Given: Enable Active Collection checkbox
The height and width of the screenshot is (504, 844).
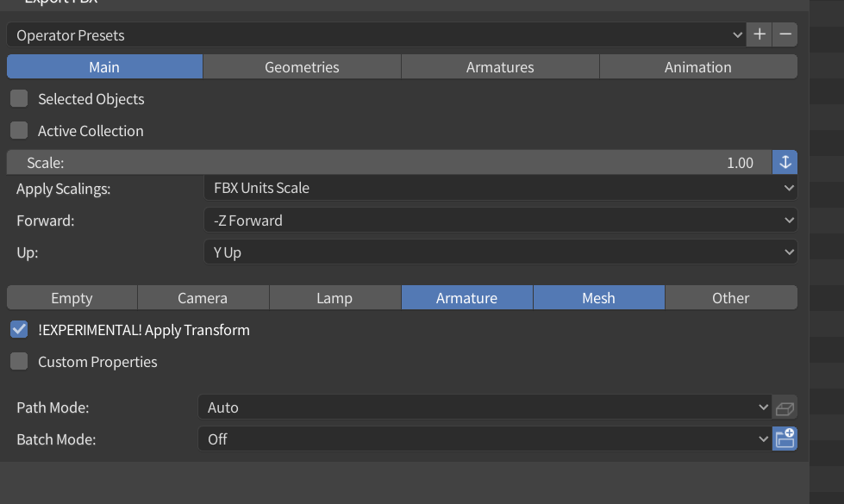Looking at the screenshot, I should pyautogui.click(x=19, y=131).
